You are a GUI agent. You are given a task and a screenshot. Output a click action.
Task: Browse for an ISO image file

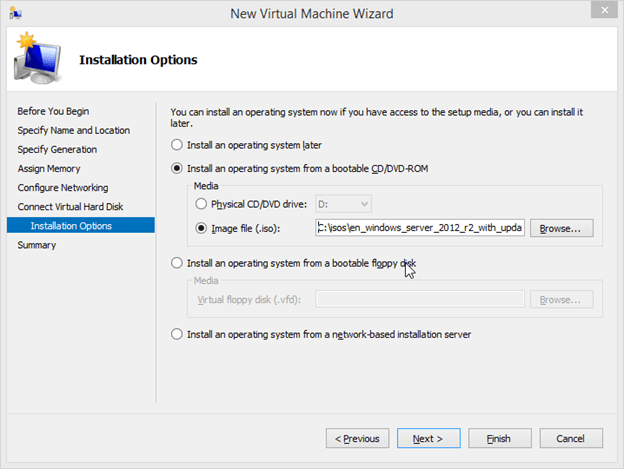click(x=561, y=227)
